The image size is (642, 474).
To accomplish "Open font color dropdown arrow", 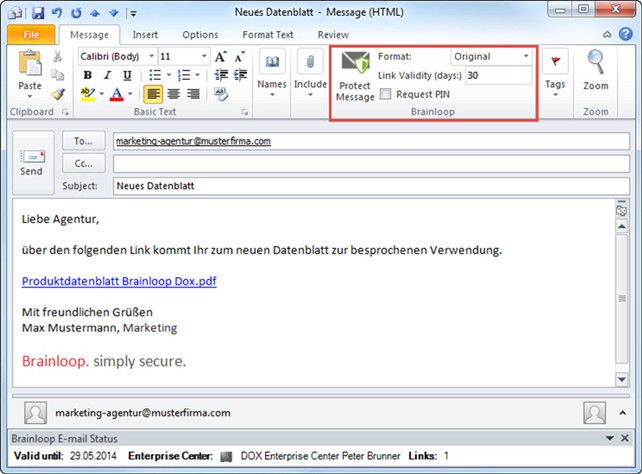I will click(130, 94).
